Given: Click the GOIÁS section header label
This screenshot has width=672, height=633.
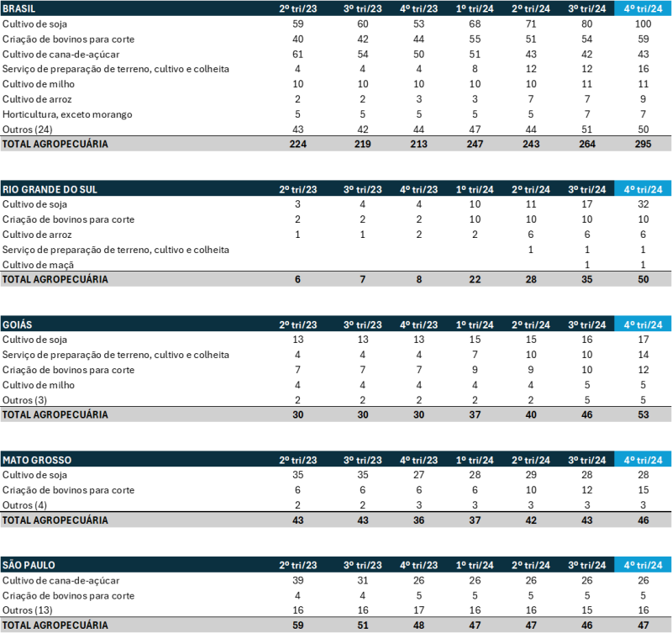Looking at the screenshot, I should (17, 324).
